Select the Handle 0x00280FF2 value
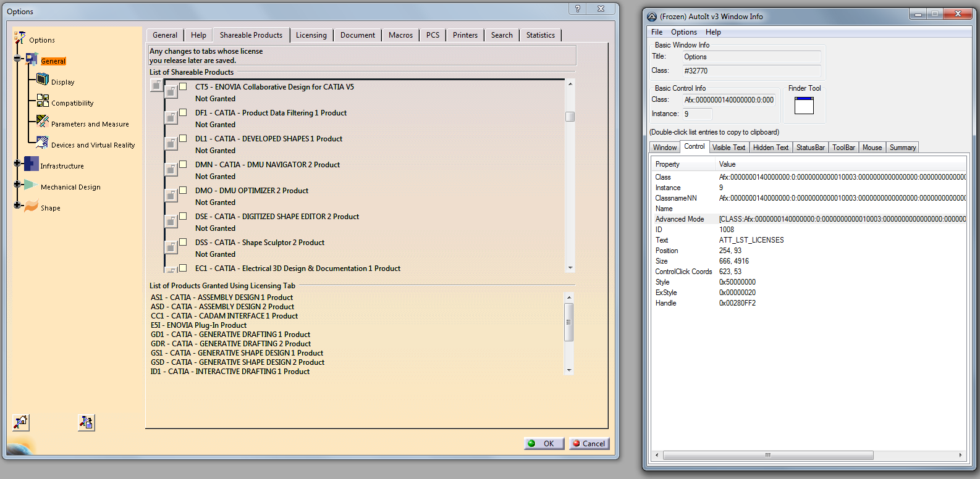Viewport: 980px width, 479px height. tap(737, 303)
